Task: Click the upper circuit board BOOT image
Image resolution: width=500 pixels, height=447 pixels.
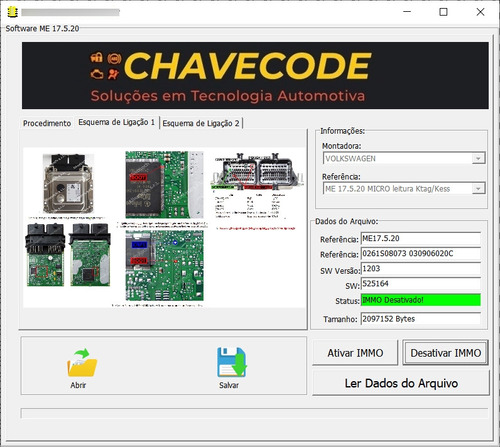Action: [164, 185]
